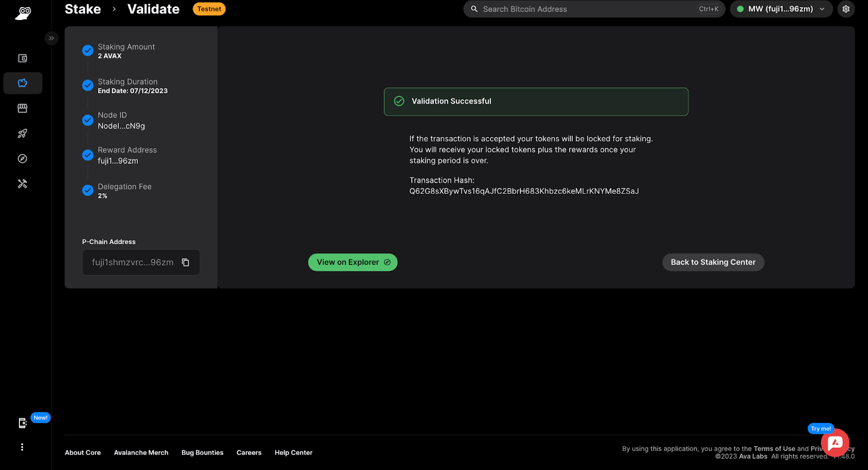This screenshot has height=470, width=868.
Task: Select the transaction hash string
Action: 524,191
